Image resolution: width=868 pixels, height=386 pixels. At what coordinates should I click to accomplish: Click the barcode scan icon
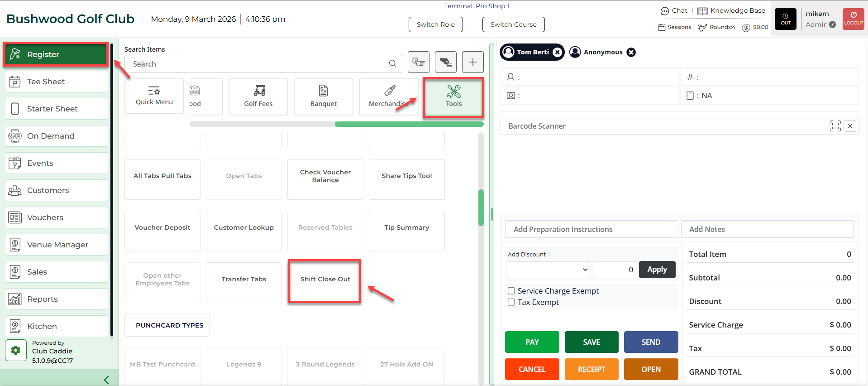pyautogui.click(x=835, y=126)
